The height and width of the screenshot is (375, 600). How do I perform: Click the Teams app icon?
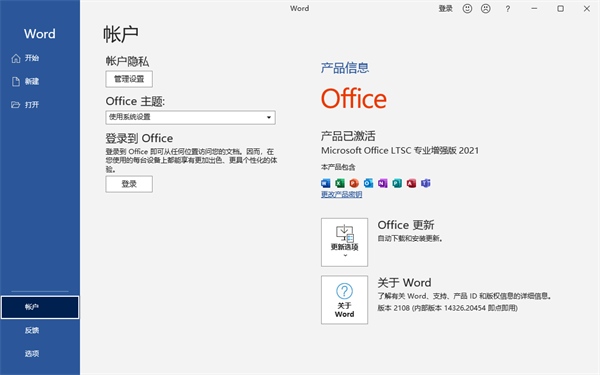[426, 183]
